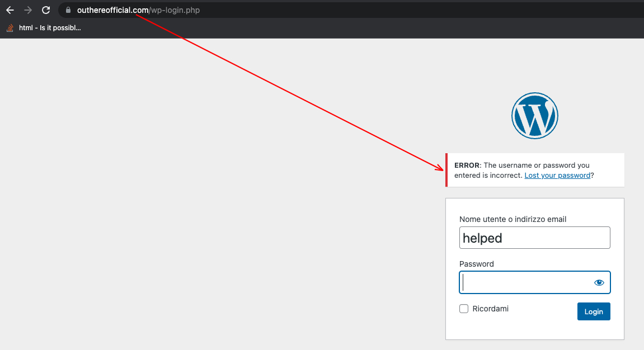The image size is (644, 350).
Task: Open the Stack Overflow 'html - Is it possibl...' bookmark
Action: [44, 28]
